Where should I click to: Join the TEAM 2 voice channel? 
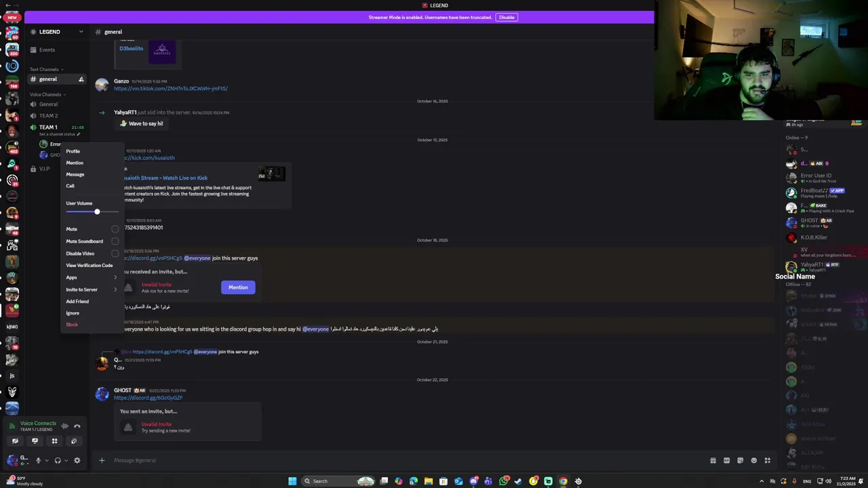[x=57, y=116]
